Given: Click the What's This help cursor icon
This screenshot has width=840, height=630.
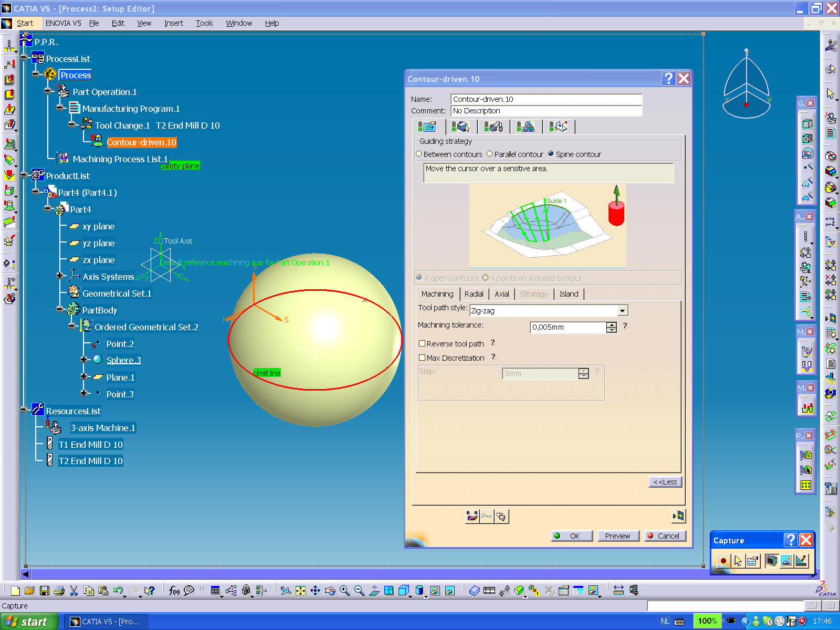Looking at the screenshot, I should pyautogui.click(x=150, y=591).
